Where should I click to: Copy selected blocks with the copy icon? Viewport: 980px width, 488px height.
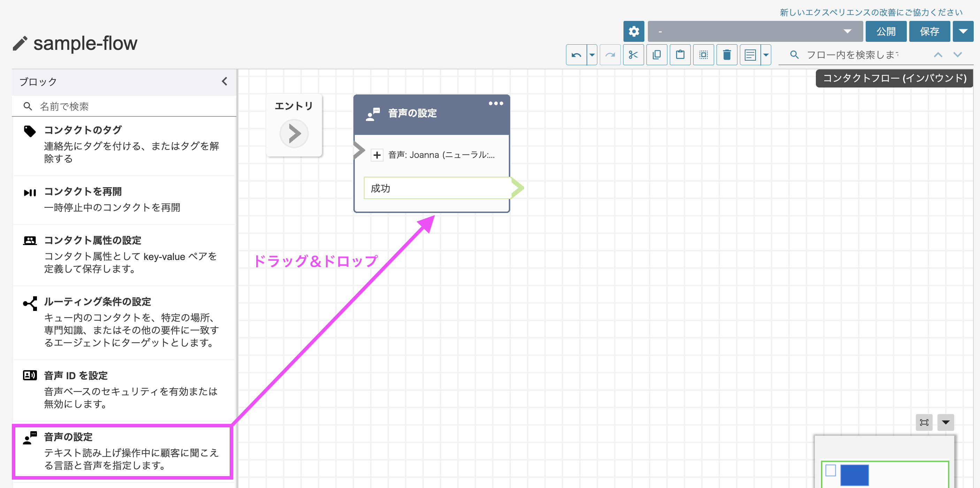click(x=657, y=55)
